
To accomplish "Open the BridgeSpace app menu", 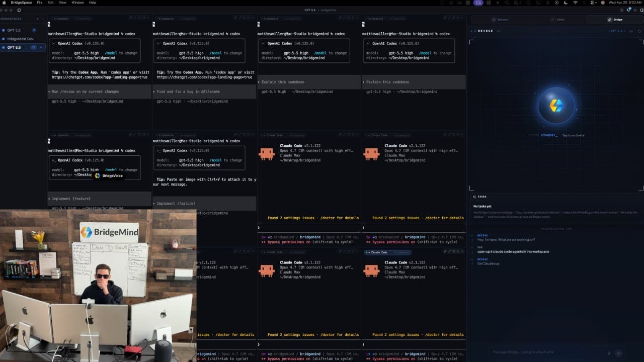I will pyautogui.click(x=21, y=3).
